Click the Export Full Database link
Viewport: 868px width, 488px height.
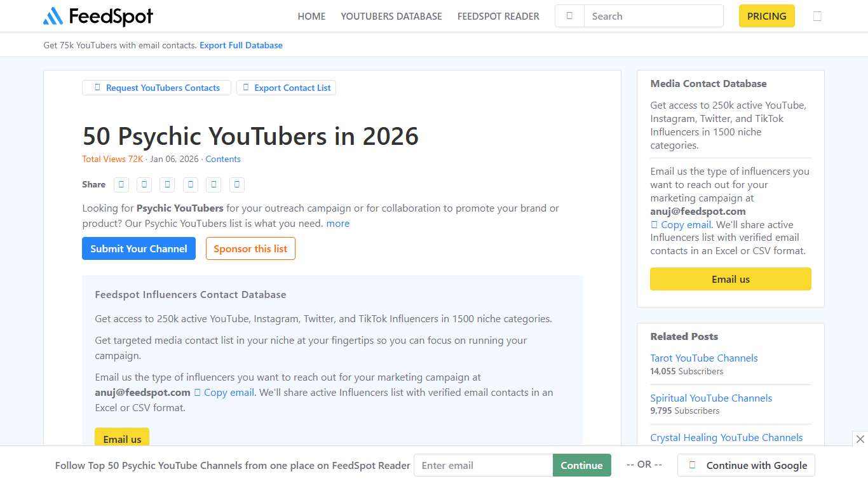[x=241, y=45]
